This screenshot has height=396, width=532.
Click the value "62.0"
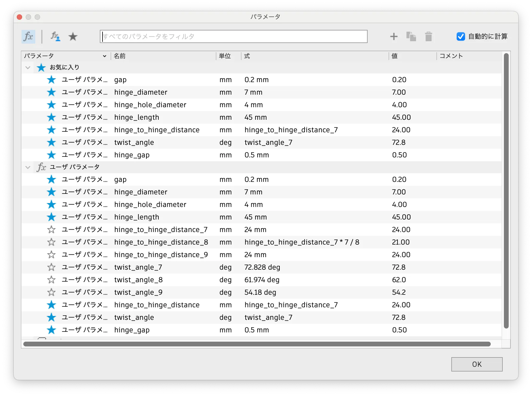[x=399, y=280]
